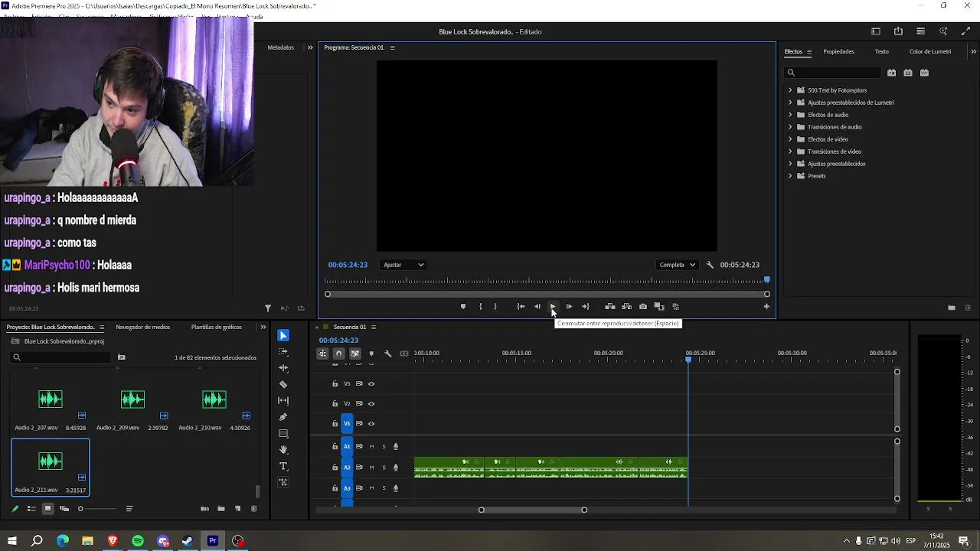Go to In point in Program monitor
The image size is (980, 551).
(521, 306)
